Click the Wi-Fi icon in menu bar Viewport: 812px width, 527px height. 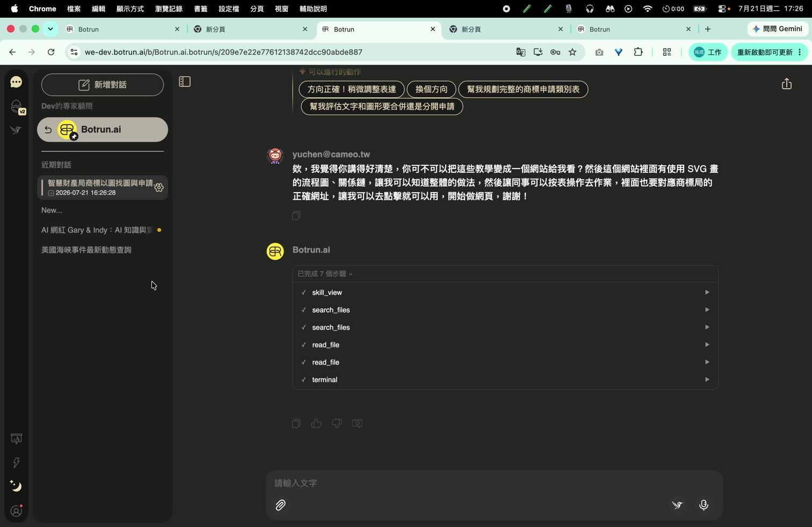648,9
